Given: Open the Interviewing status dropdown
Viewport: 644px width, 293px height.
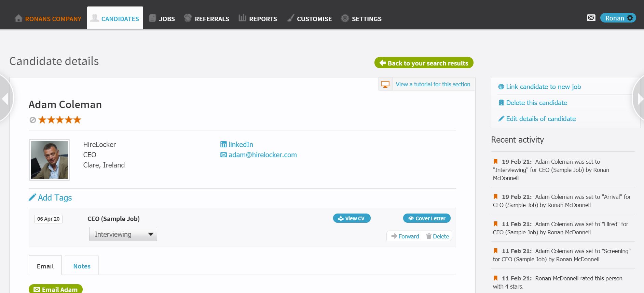Looking at the screenshot, I should [123, 234].
